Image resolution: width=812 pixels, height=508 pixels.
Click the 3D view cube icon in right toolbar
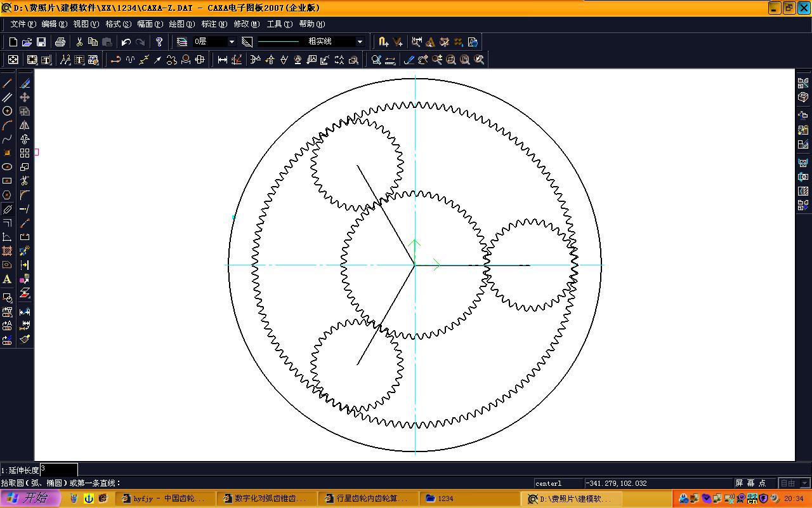coord(803,97)
